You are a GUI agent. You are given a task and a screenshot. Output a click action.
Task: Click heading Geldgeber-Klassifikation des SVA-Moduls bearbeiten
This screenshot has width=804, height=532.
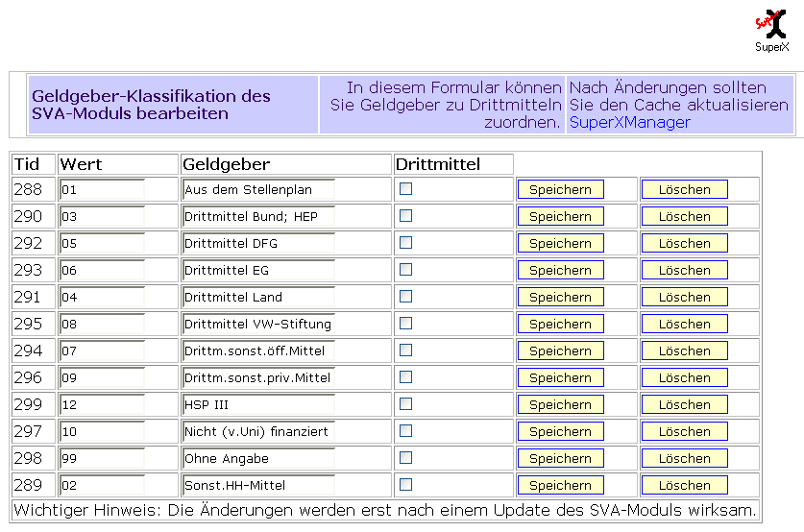coord(151,105)
